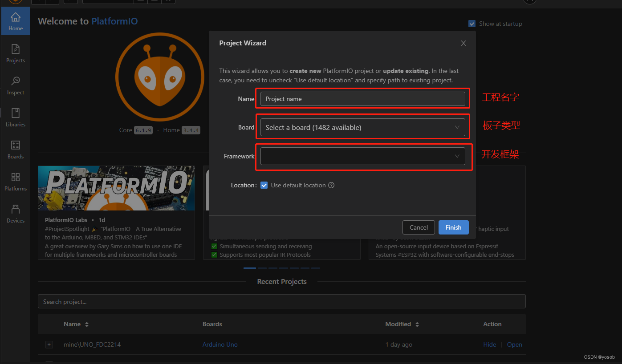Screen dimensions: 622x364
Task: Open the Devices page in sidebar
Action: pos(15,214)
